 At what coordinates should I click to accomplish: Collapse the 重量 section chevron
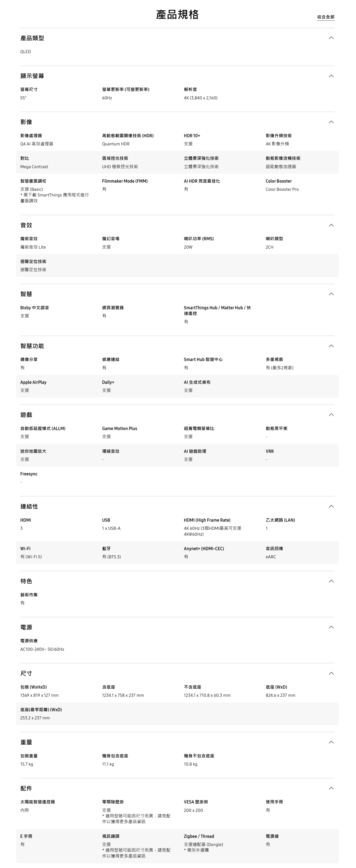tap(331, 742)
